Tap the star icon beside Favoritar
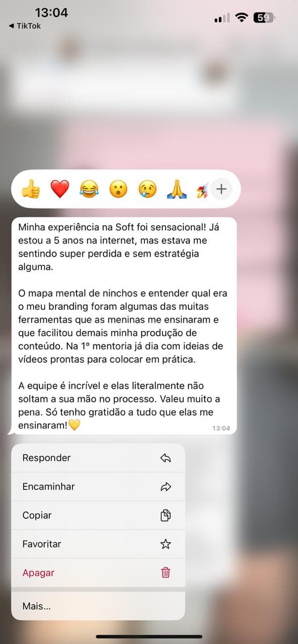Viewport: 298px width, 644px height. 166,544
